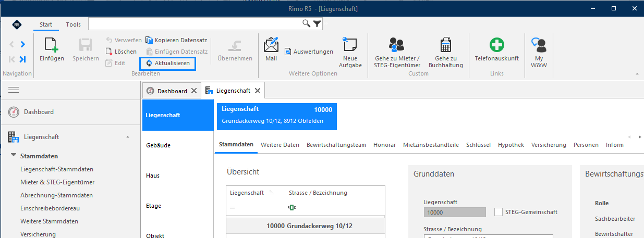Collapse the ribbon with the small arrow
Screen dimensions: 644x238
click(637, 74)
